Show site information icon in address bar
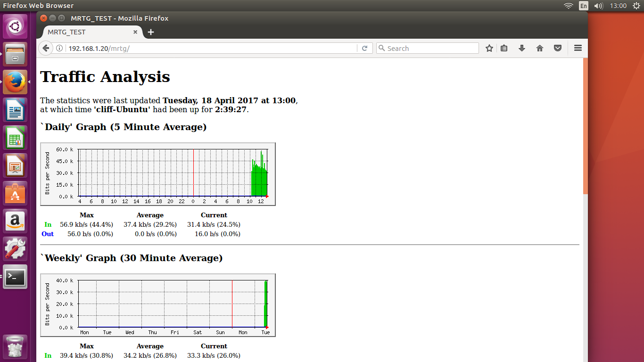The height and width of the screenshot is (362, 644). pyautogui.click(x=59, y=48)
